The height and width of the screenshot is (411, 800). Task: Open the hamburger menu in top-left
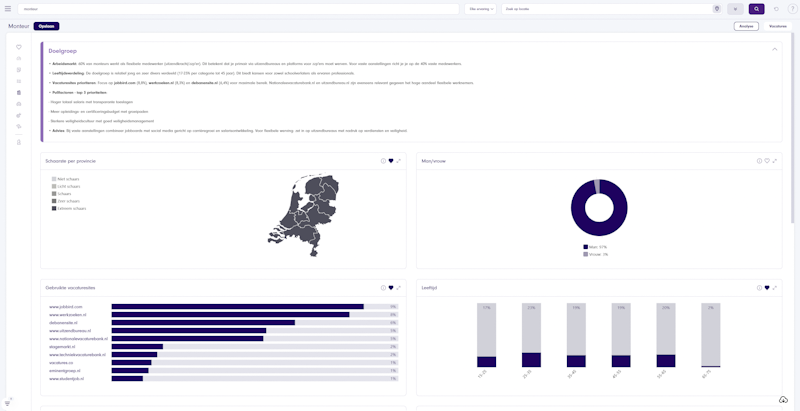(x=9, y=9)
